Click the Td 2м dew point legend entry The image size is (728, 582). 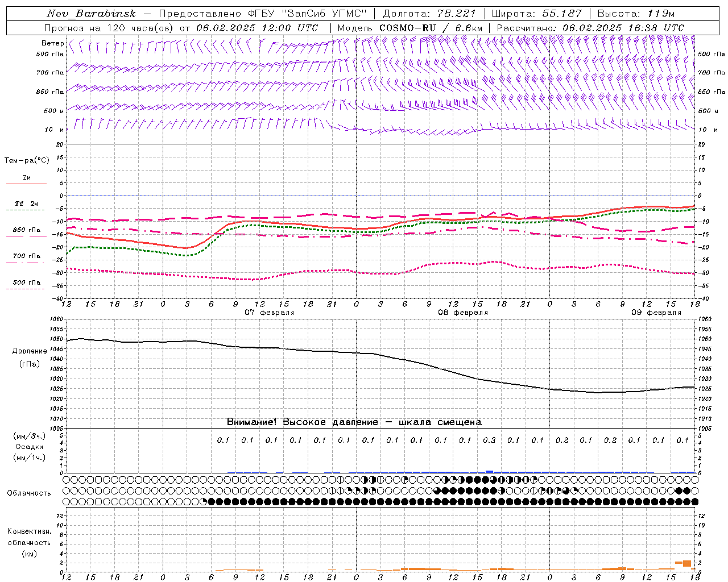pos(26,203)
